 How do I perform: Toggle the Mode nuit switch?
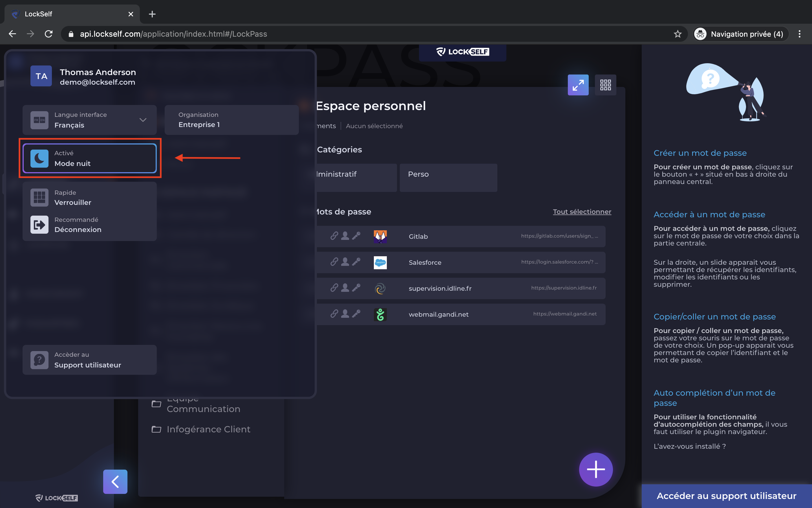(x=90, y=158)
